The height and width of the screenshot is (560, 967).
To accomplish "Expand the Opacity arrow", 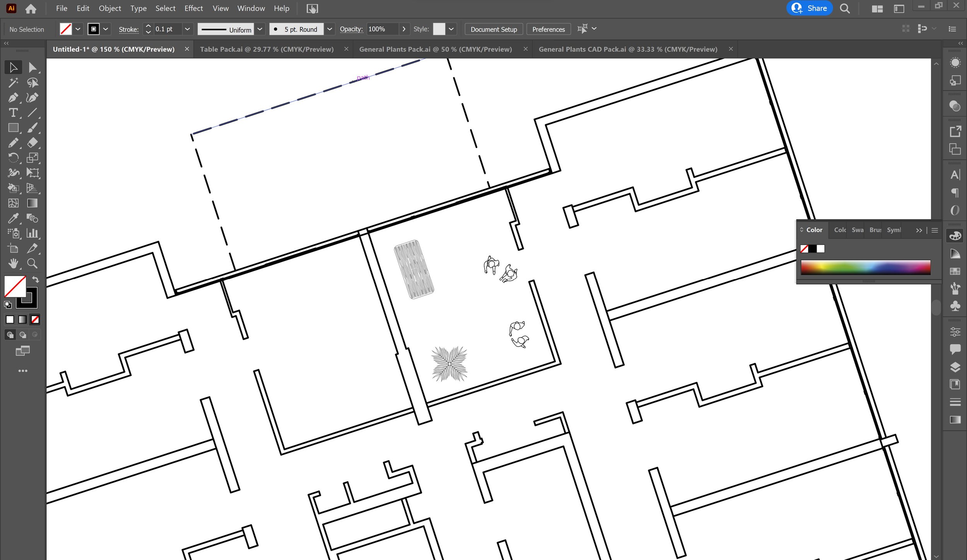I will [404, 29].
